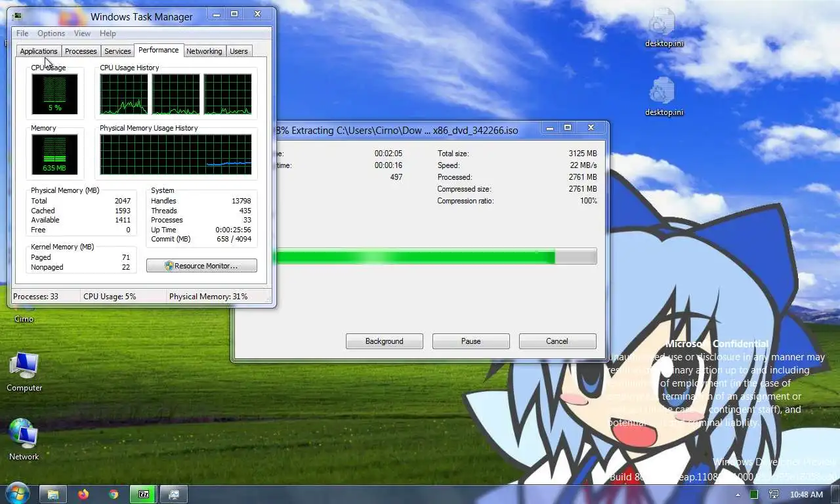This screenshot has width=840, height=504.
Task: Click the CPU Usage 5 % meter
Action: coord(54,94)
